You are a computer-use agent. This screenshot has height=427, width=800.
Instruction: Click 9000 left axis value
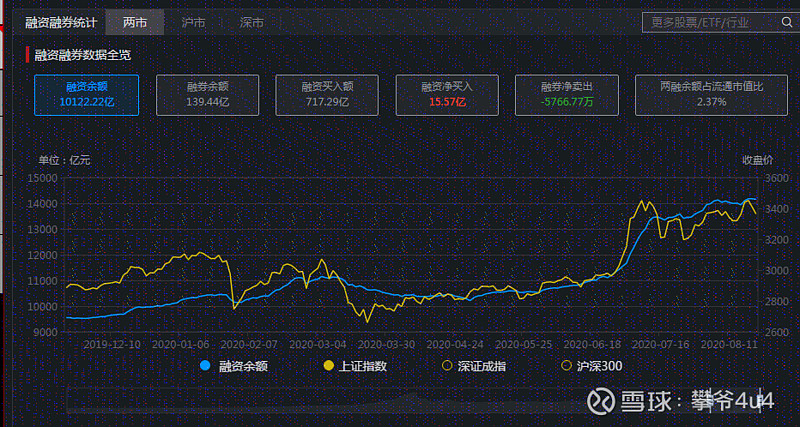tap(47, 333)
